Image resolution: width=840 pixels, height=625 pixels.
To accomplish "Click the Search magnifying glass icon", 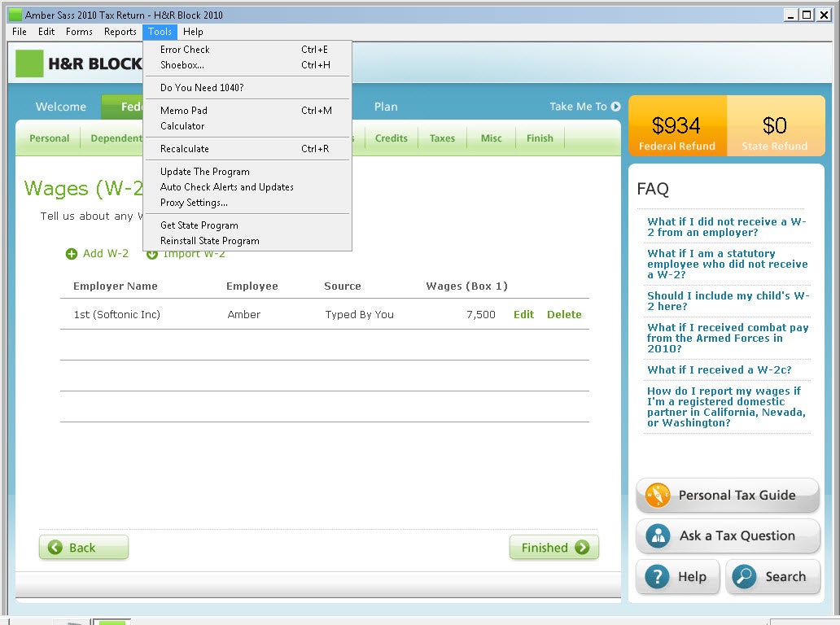I will click(x=744, y=577).
